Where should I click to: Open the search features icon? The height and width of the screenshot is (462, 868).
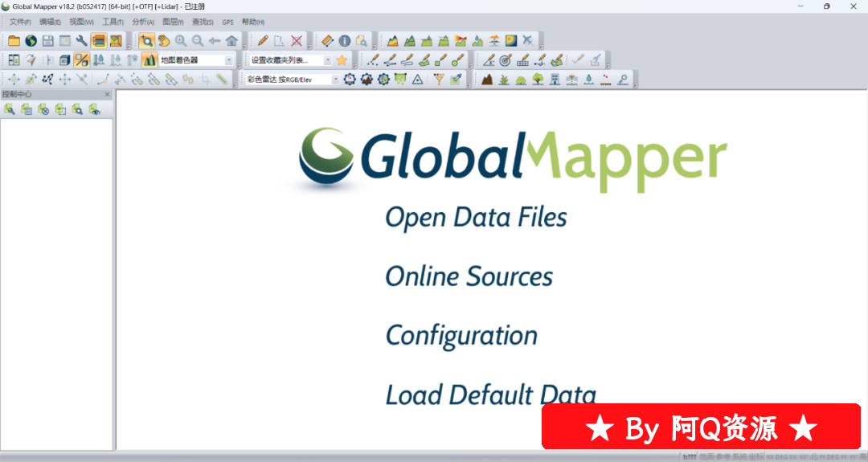pyautogui.click(x=362, y=40)
